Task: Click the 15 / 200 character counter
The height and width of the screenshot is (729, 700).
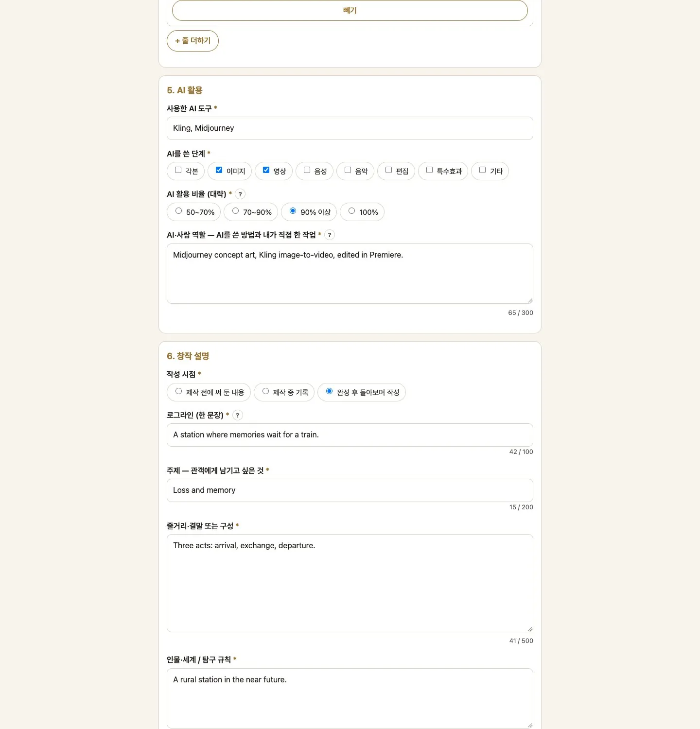Action: [x=521, y=507]
